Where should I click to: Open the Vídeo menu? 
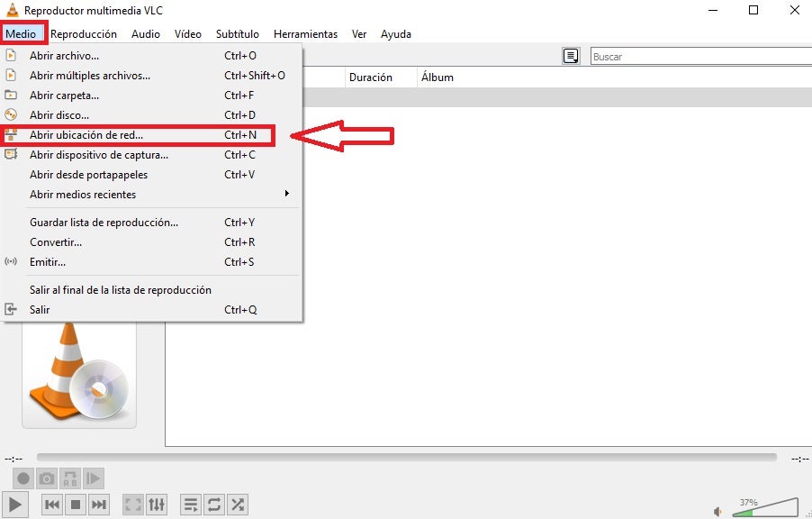(187, 34)
